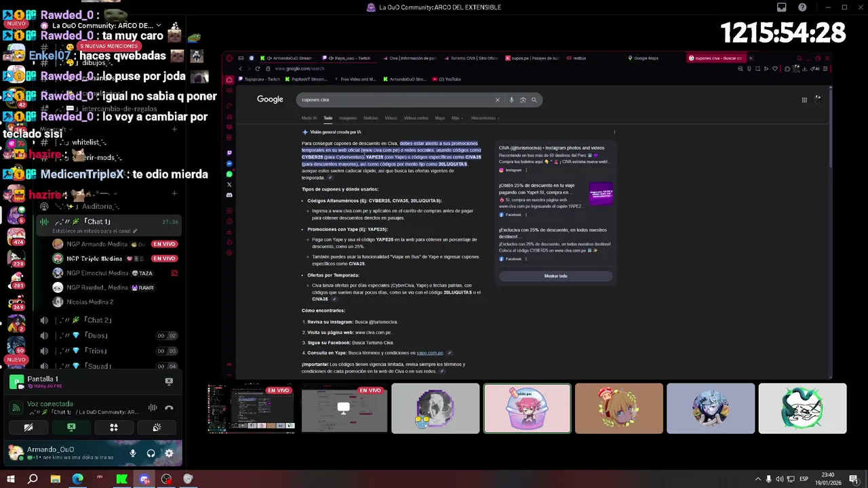Screen dimensions: 868x488
Task: Select the first EN VIVO stream thumbnail
Action: pos(251,408)
